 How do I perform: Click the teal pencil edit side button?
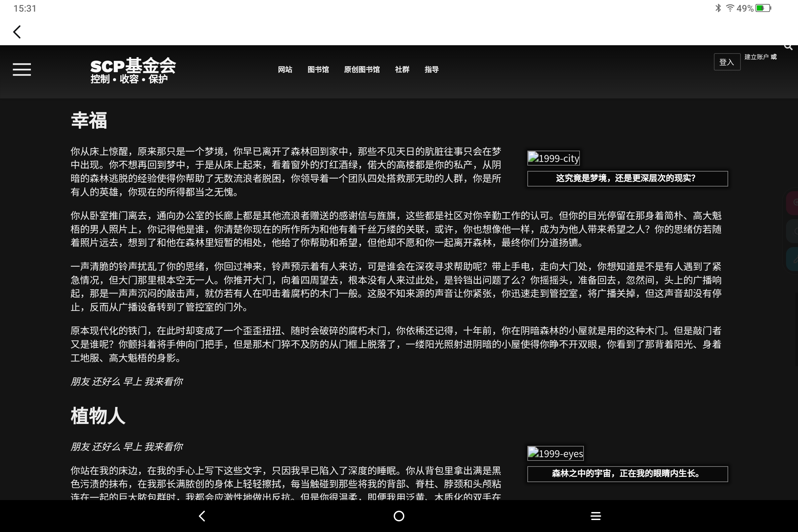pyautogui.click(x=793, y=260)
